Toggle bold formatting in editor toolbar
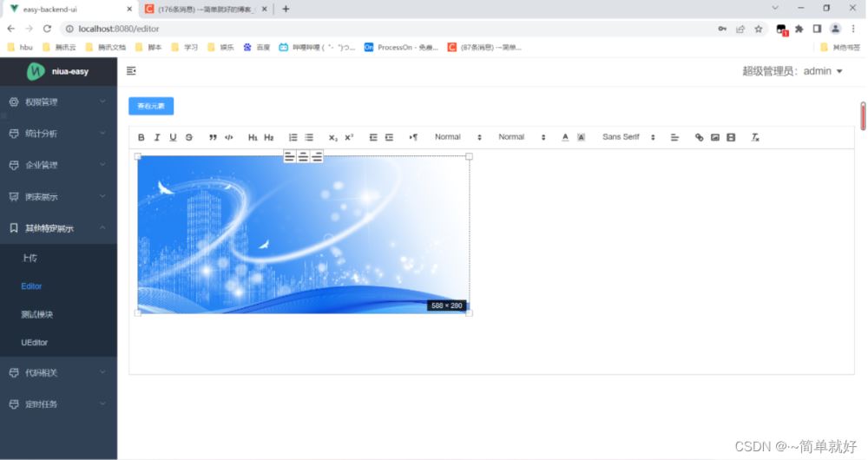The image size is (868, 460). 141,137
